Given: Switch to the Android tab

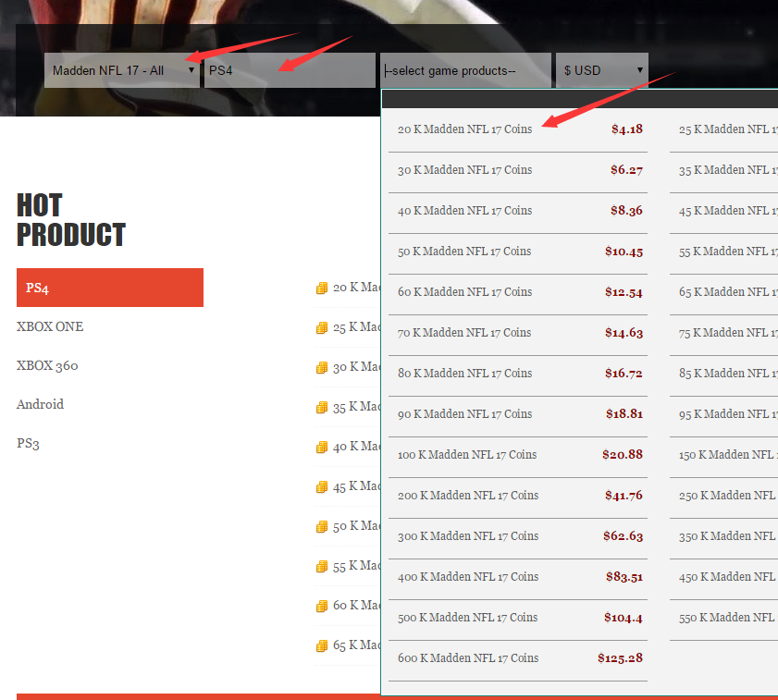Looking at the screenshot, I should coord(40,404).
